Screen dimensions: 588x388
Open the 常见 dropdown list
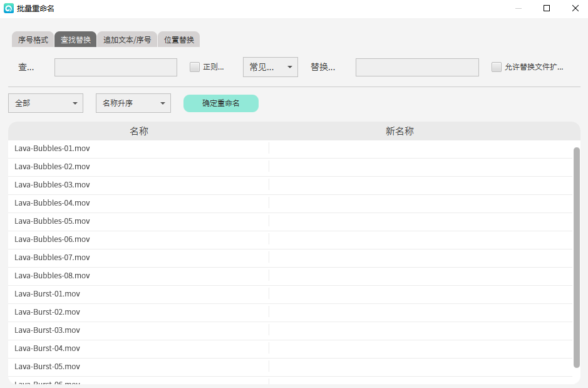[x=271, y=67]
